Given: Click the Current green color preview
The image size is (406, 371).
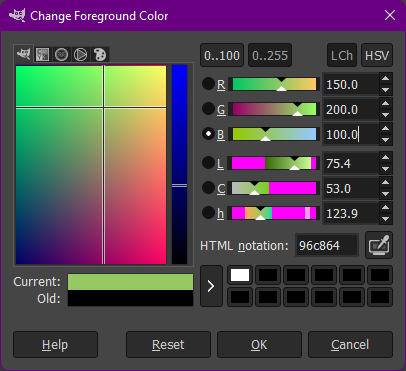Looking at the screenshot, I should 130,282.
